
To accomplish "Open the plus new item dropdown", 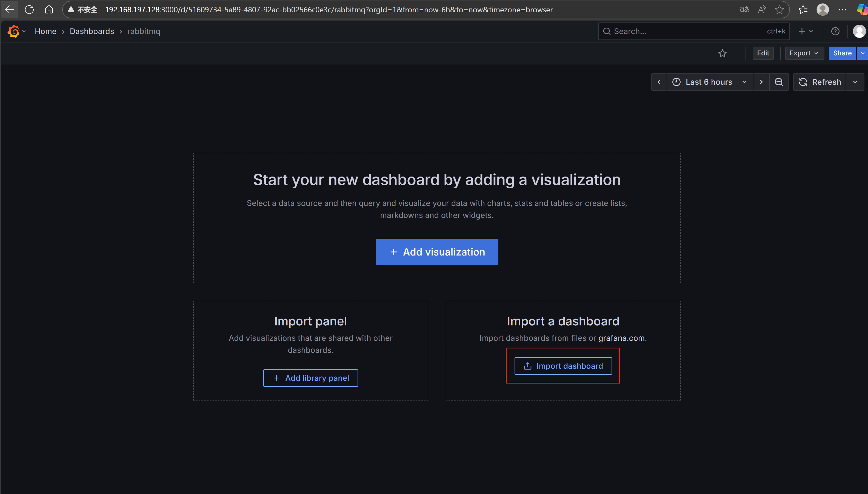I will pyautogui.click(x=806, y=31).
